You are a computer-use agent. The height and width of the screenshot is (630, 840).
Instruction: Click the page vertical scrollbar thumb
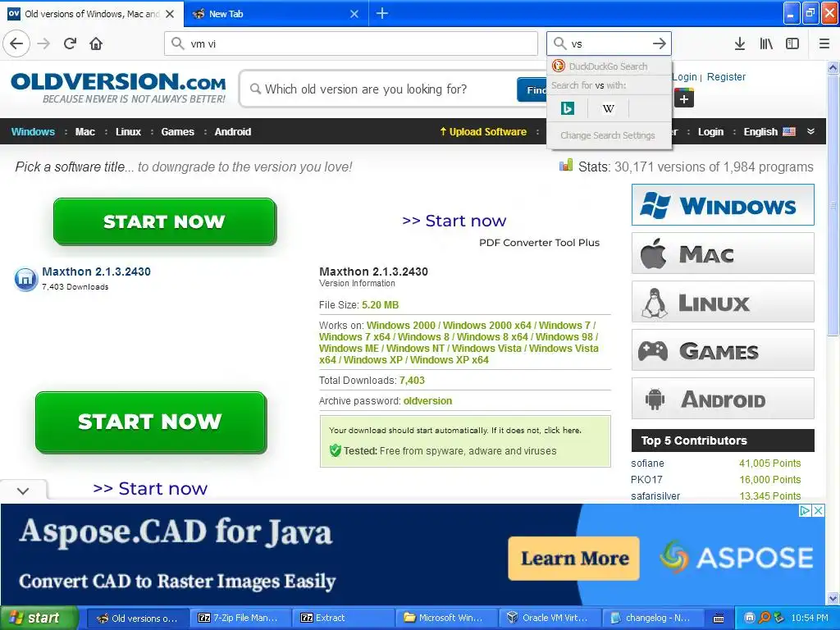point(833,206)
